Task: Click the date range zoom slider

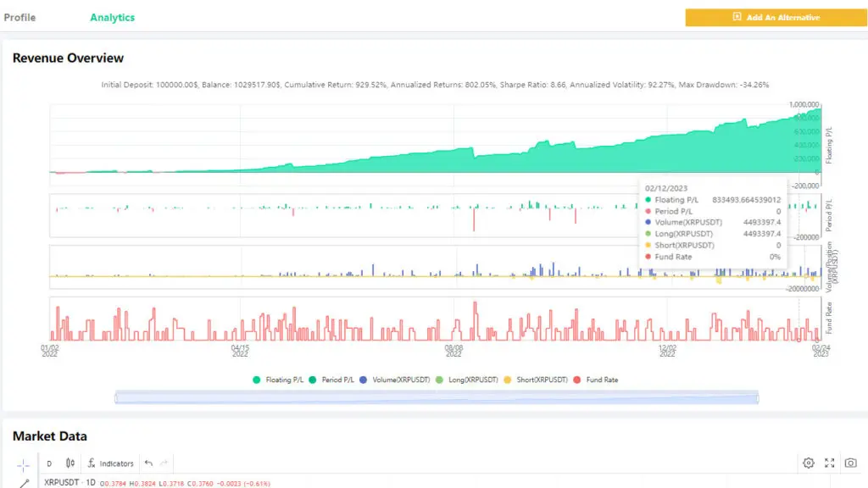Action: coord(436,397)
